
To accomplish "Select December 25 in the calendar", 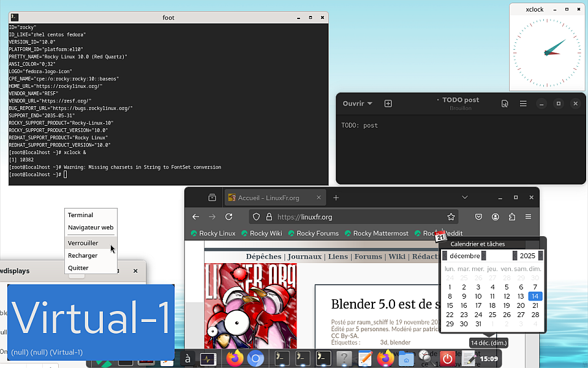I will [492, 315].
